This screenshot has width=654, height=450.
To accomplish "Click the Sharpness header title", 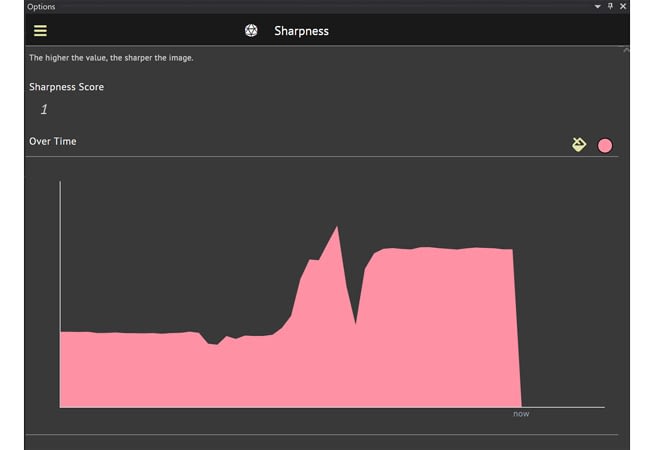I will coord(301,31).
